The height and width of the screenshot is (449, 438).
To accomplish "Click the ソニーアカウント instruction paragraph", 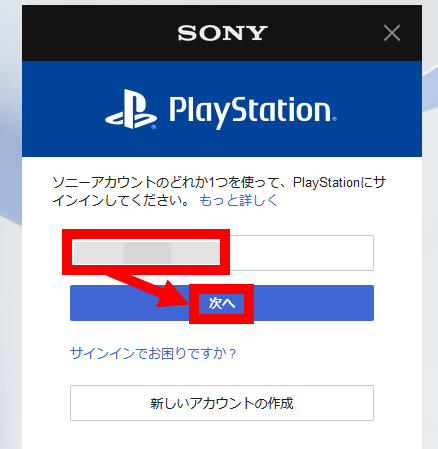I will (219, 191).
